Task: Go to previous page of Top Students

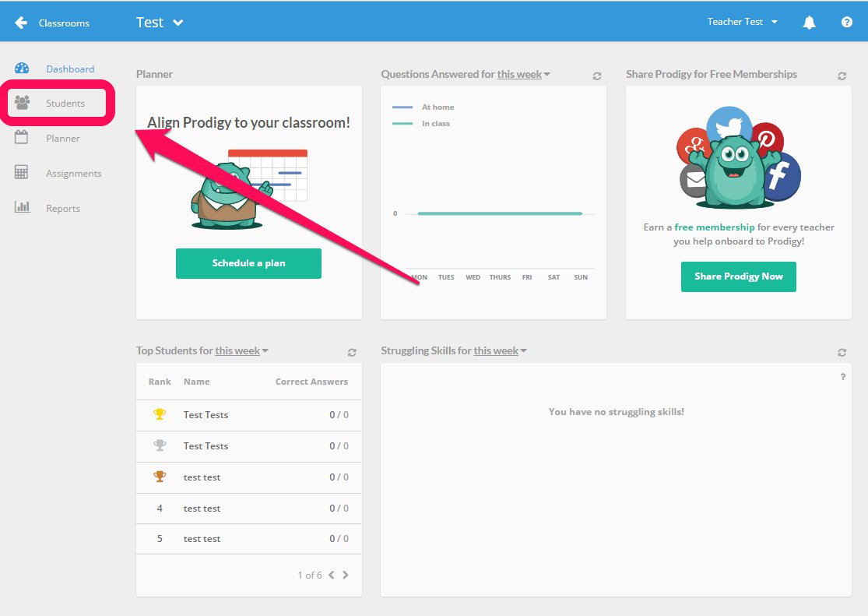Action: [x=331, y=575]
